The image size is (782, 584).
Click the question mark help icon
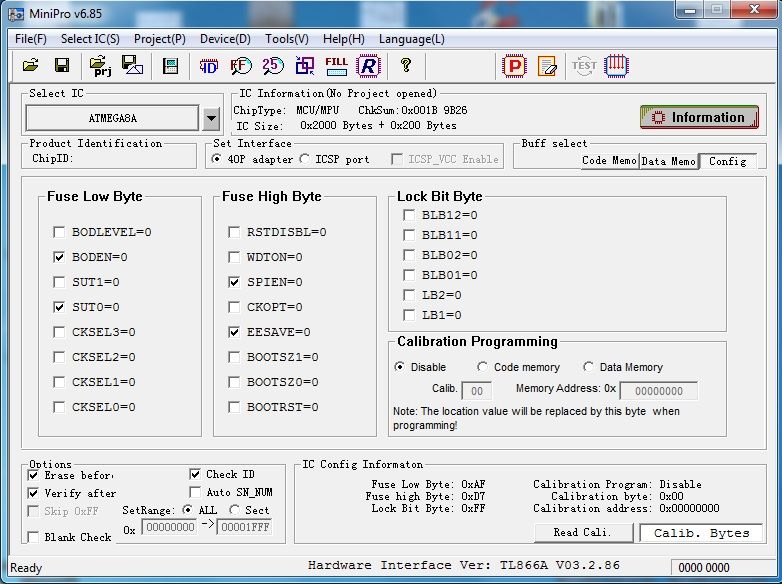coord(406,65)
